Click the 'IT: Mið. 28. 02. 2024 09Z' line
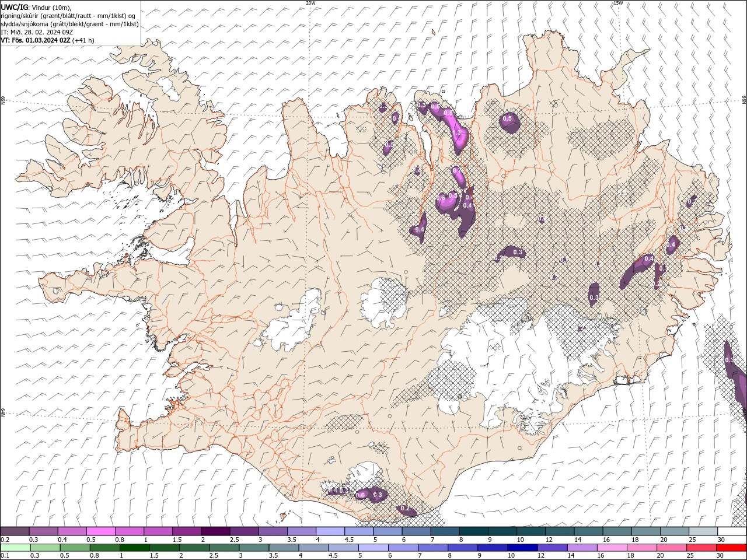This screenshot has height=560, width=747. tap(37, 32)
